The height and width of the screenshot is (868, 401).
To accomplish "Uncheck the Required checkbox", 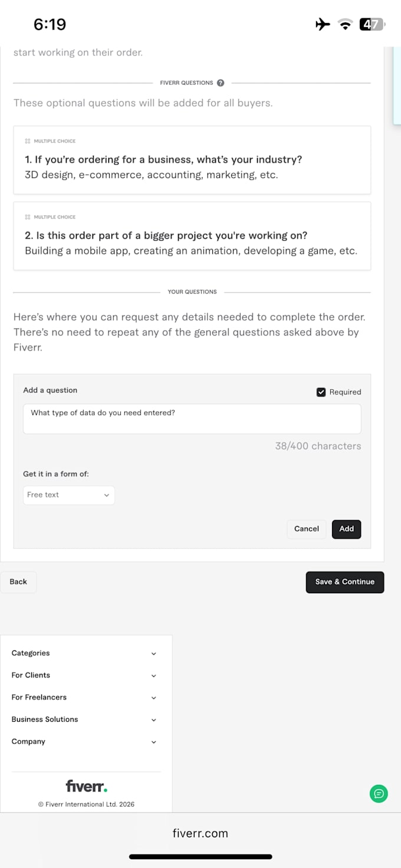I will pos(321,392).
